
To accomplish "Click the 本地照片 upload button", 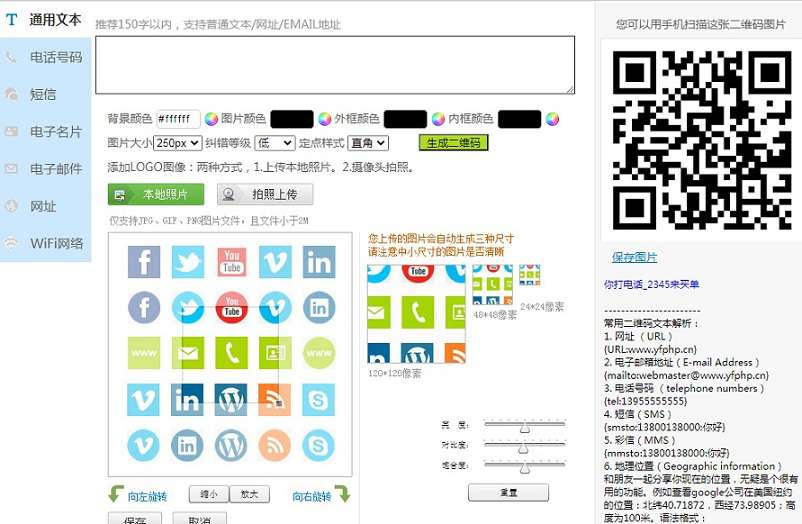I will pos(156,194).
